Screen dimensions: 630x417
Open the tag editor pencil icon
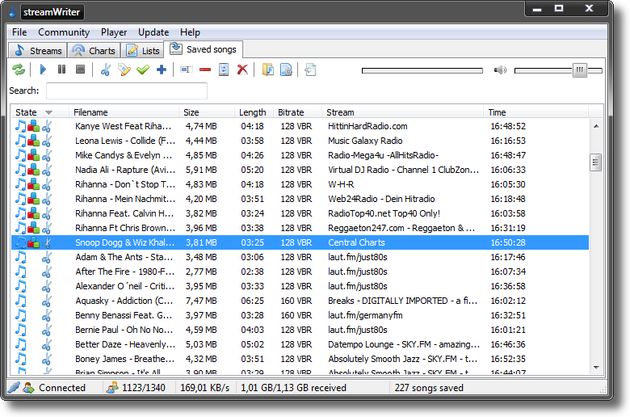(124, 70)
